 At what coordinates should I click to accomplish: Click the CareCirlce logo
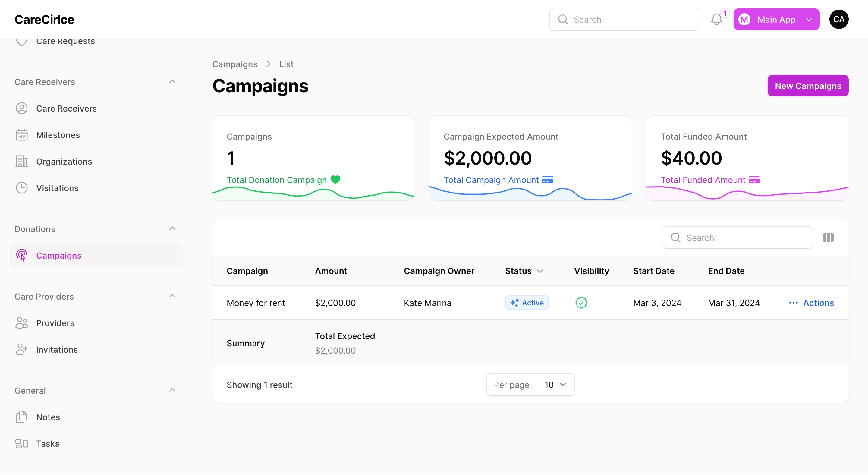(x=44, y=19)
